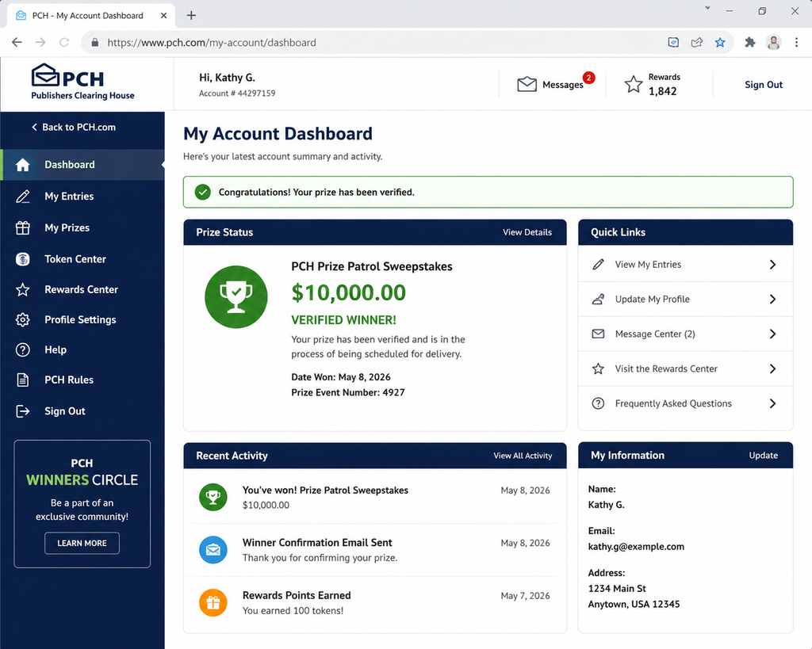The image size is (812, 649).
Task: Click the Help question mark icon
Action: (23, 350)
